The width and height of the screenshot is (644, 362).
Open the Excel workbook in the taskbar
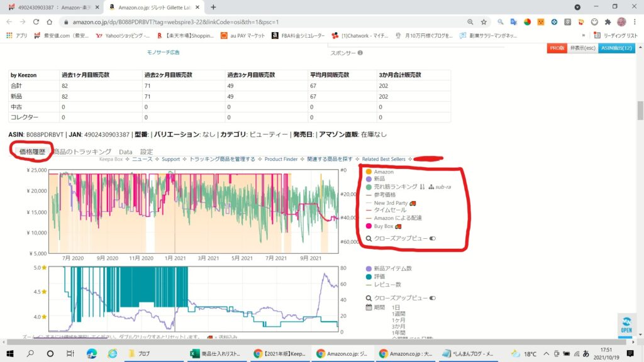(216, 353)
